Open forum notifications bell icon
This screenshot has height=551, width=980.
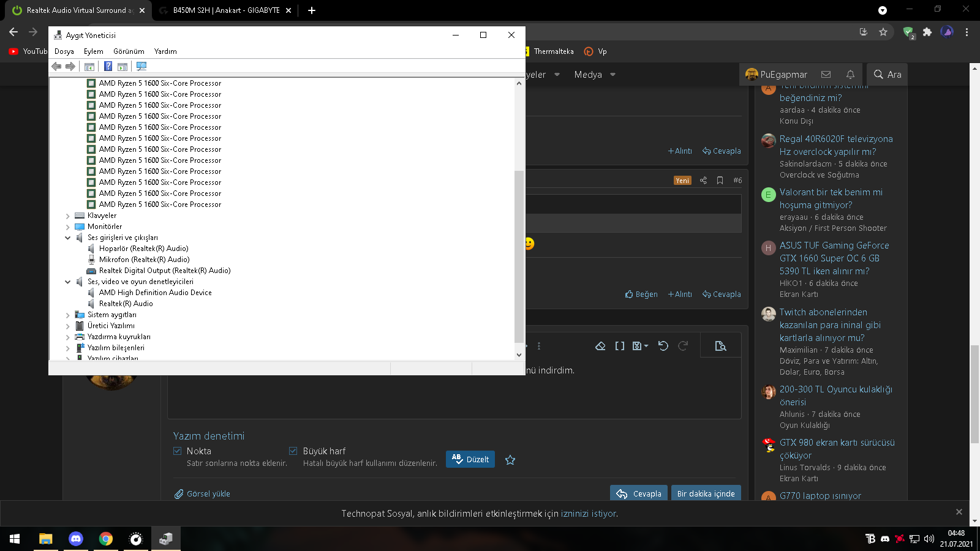click(850, 74)
